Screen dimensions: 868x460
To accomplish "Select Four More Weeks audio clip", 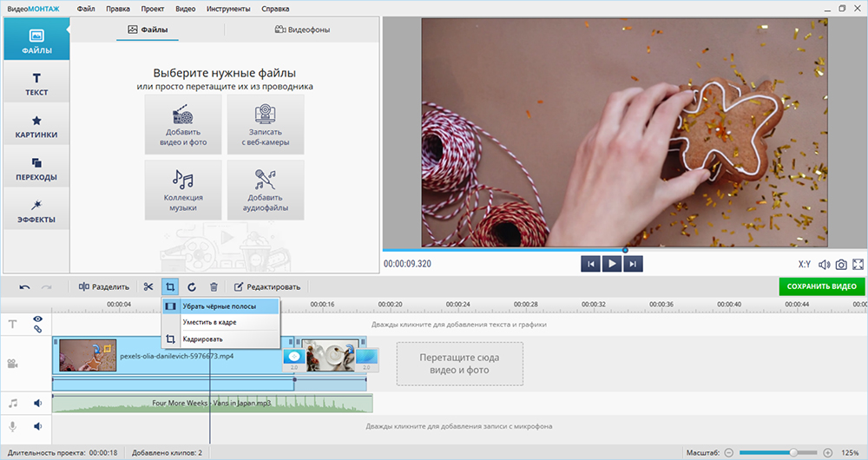I will point(213,403).
